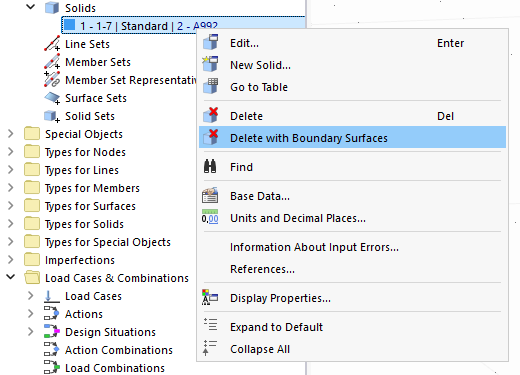Expand the Types for Solids folder

pos(11,224)
